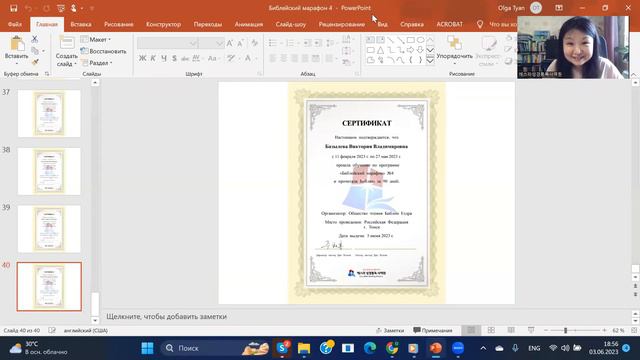Click the decrease font size icon
The height and width of the screenshot is (360, 640).
240,43
